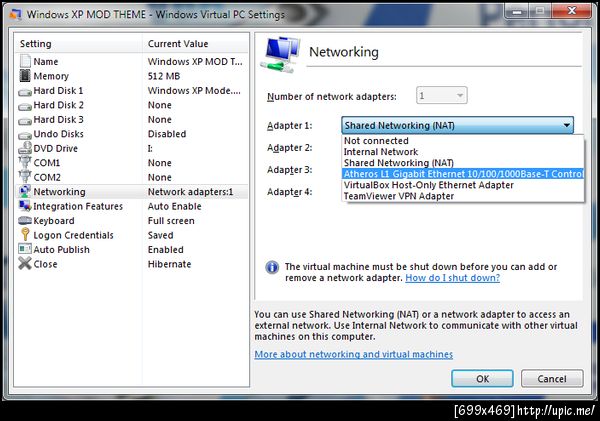Viewport: 600px width, 421px height.
Task: Select the Memory setting row
Action: coord(132,76)
